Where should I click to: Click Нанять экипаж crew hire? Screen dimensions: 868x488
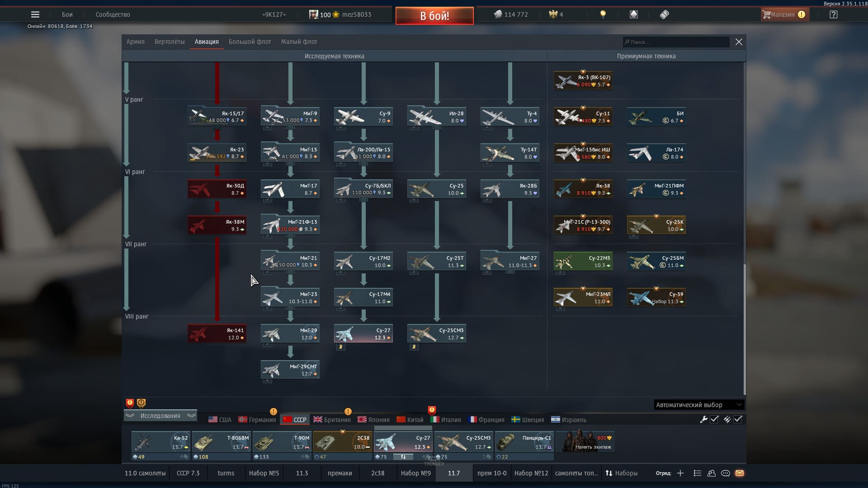tap(585, 441)
